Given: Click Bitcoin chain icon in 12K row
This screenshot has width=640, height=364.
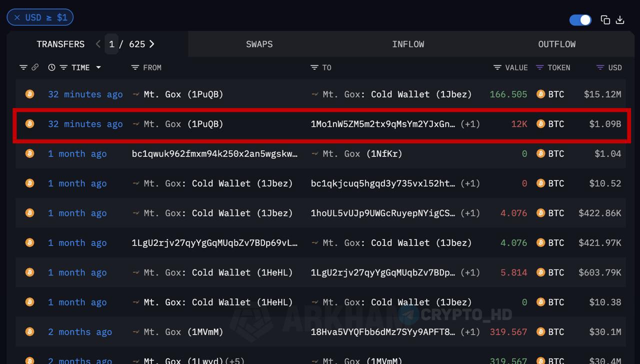Looking at the screenshot, I should coord(30,123).
